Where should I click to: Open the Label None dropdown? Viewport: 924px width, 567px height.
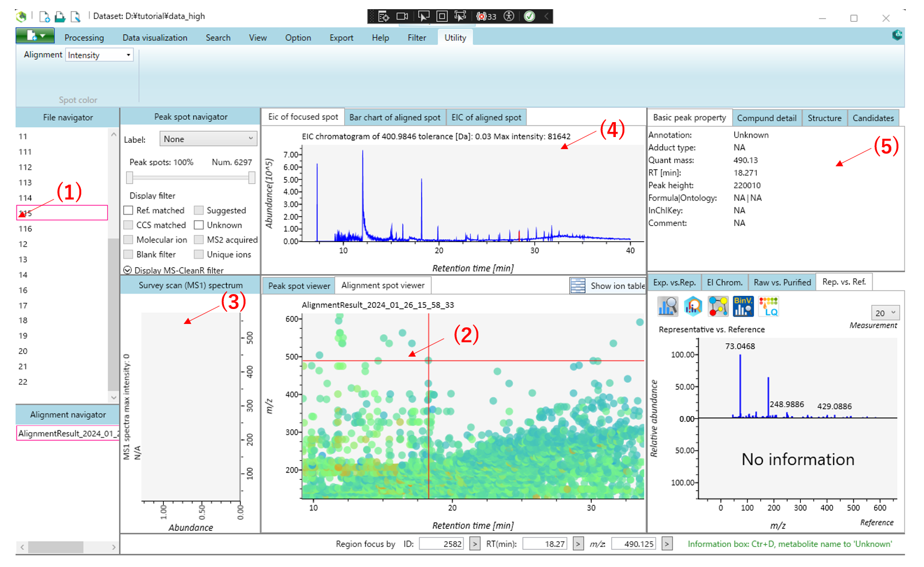[x=208, y=139]
